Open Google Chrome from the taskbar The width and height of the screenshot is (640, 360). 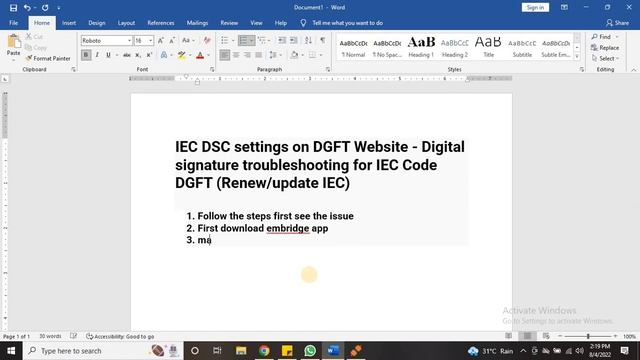pos(264,351)
